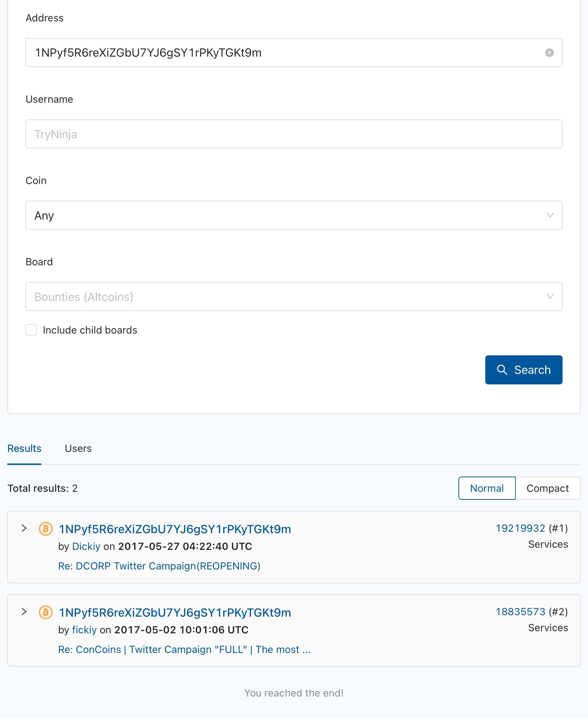Open the Coin dropdown showing Any
Screen dimensions: 588x719
294,215
